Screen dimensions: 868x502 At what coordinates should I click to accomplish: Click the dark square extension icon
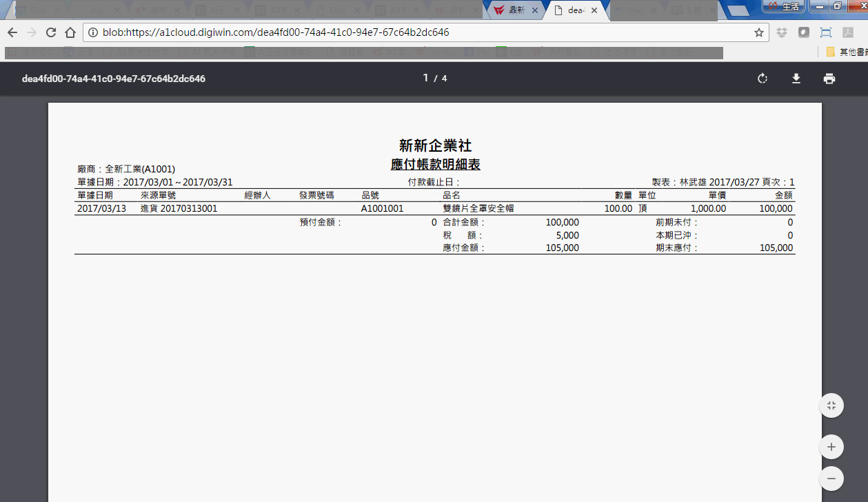point(804,32)
